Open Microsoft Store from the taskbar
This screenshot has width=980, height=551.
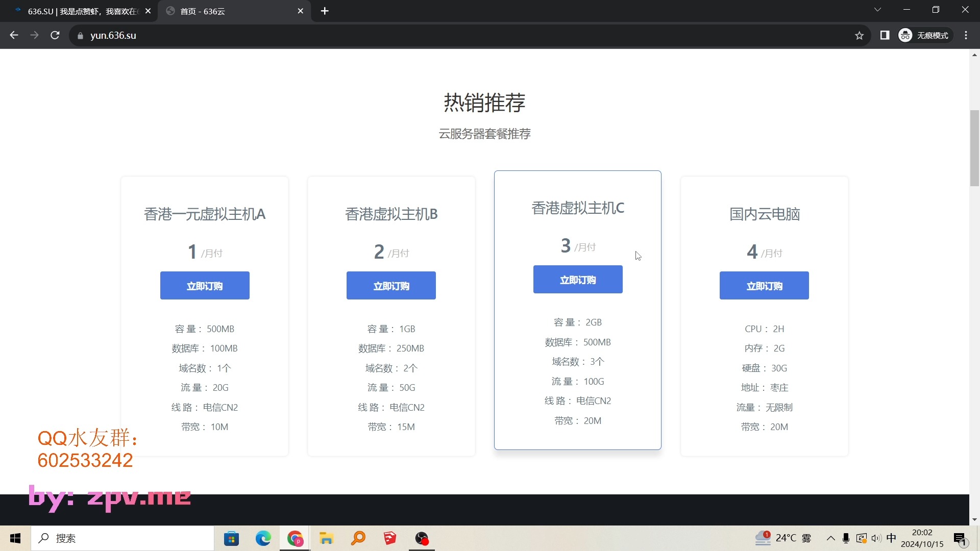tap(231, 538)
